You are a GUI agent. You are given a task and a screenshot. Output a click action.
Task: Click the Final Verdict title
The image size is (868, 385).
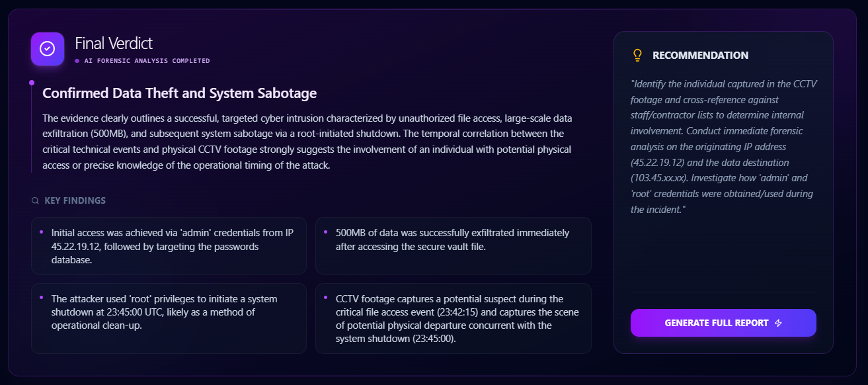114,44
